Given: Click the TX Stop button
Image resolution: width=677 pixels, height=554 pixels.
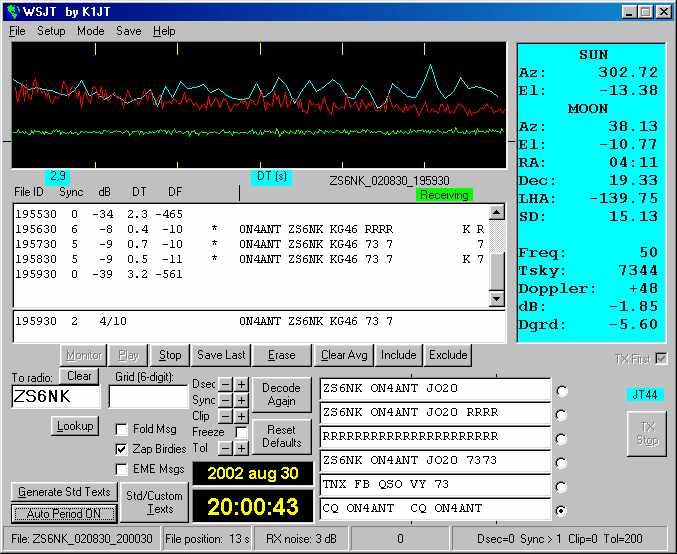Looking at the screenshot, I should point(646,434).
